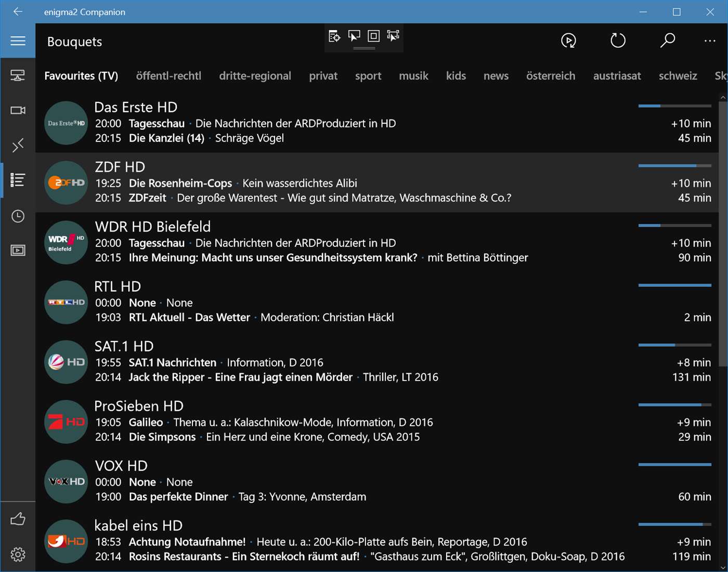
Task: Click the vertical scrollbar thumb
Action: pos(723,233)
